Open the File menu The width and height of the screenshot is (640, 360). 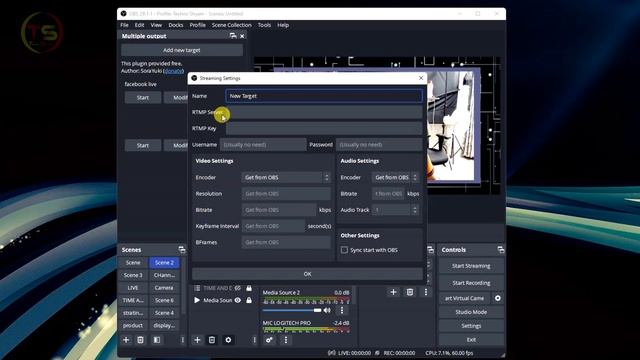124,25
